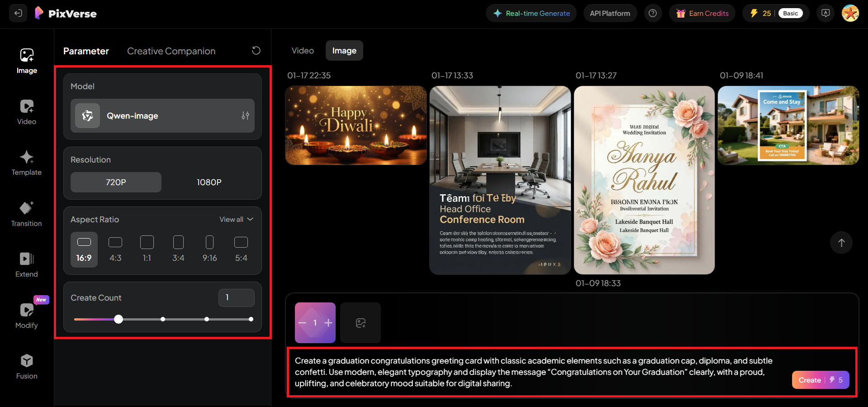Choose the 16:9 aspect ratio

(84, 249)
